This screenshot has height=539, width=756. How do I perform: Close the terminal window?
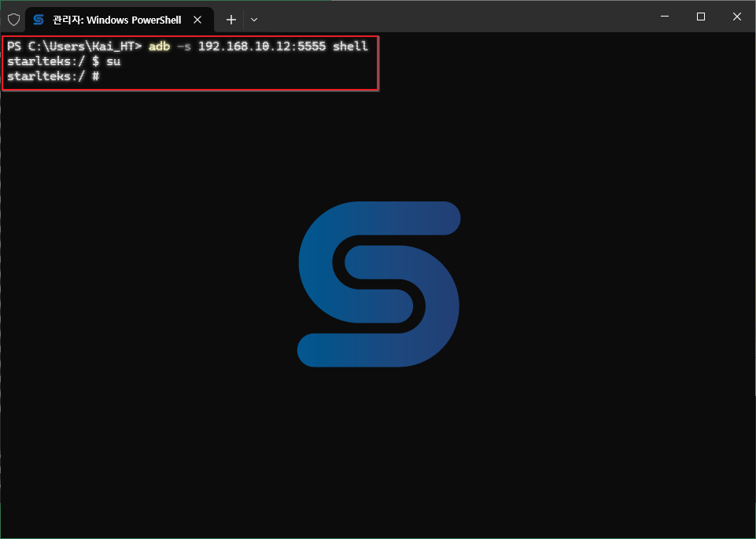[x=736, y=17]
